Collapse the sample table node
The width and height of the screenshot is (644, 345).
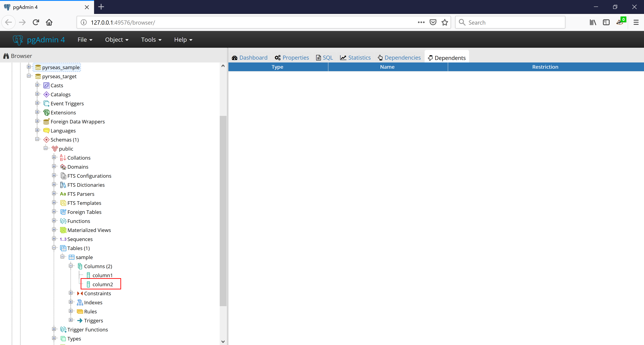click(62, 257)
